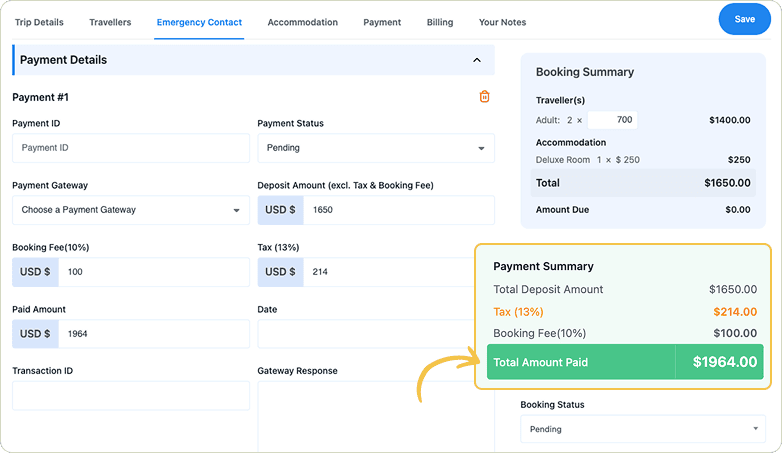Delete Payment #1 with the trash icon
Image resolution: width=782 pixels, height=453 pixels.
coord(484,96)
